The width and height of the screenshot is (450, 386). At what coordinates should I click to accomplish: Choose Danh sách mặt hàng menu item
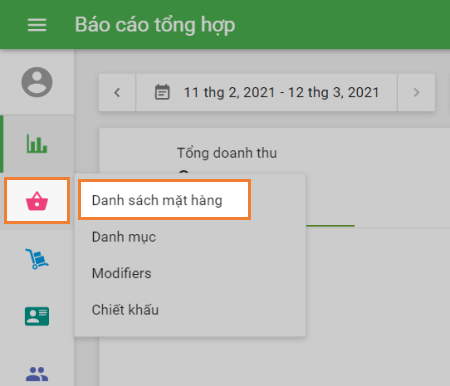click(x=164, y=200)
